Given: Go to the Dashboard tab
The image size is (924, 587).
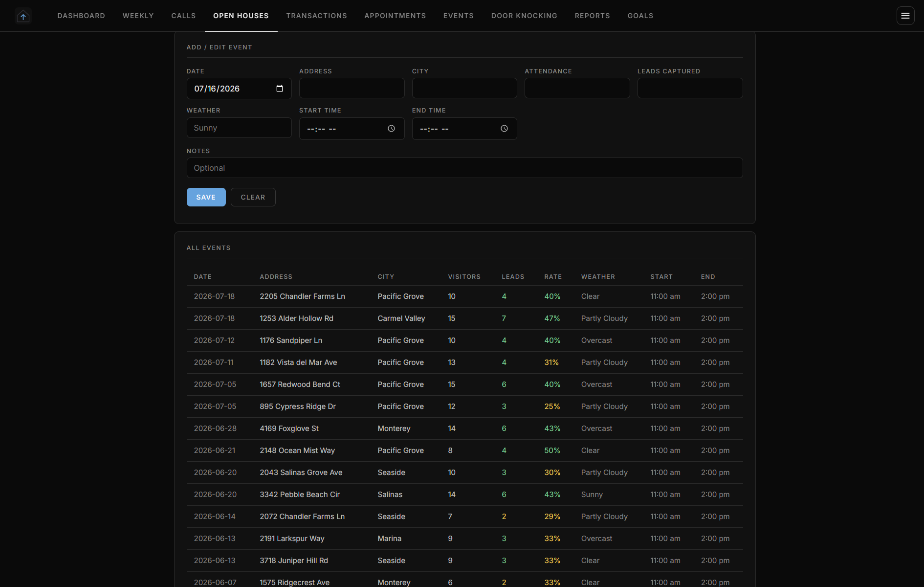Looking at the screenshot, I should click(x=81, y=16).
